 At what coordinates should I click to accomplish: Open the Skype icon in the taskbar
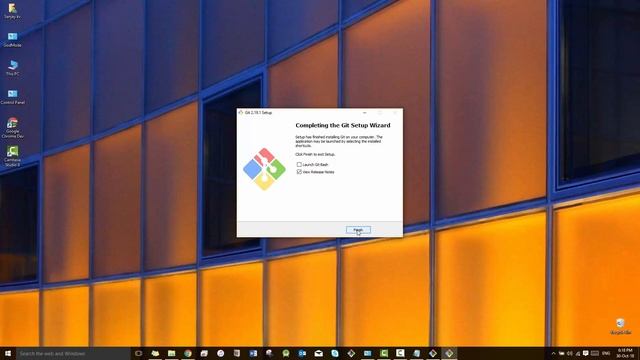pos(335,353)
